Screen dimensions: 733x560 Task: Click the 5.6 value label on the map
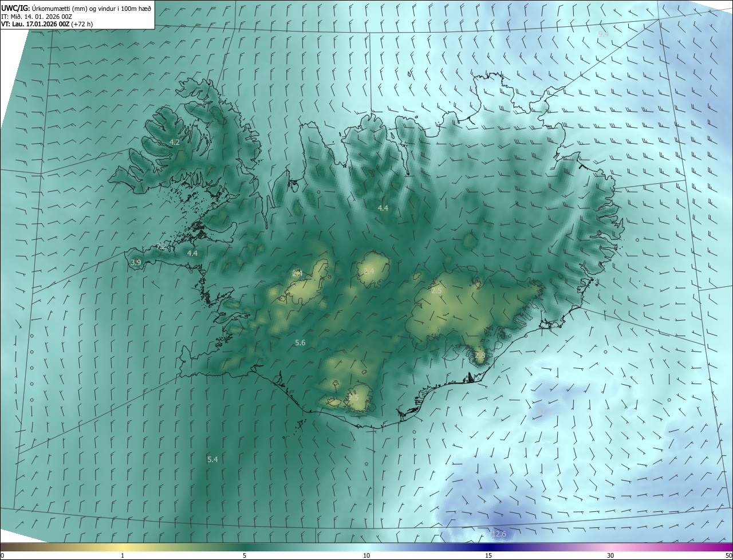(x=300, y=342)
